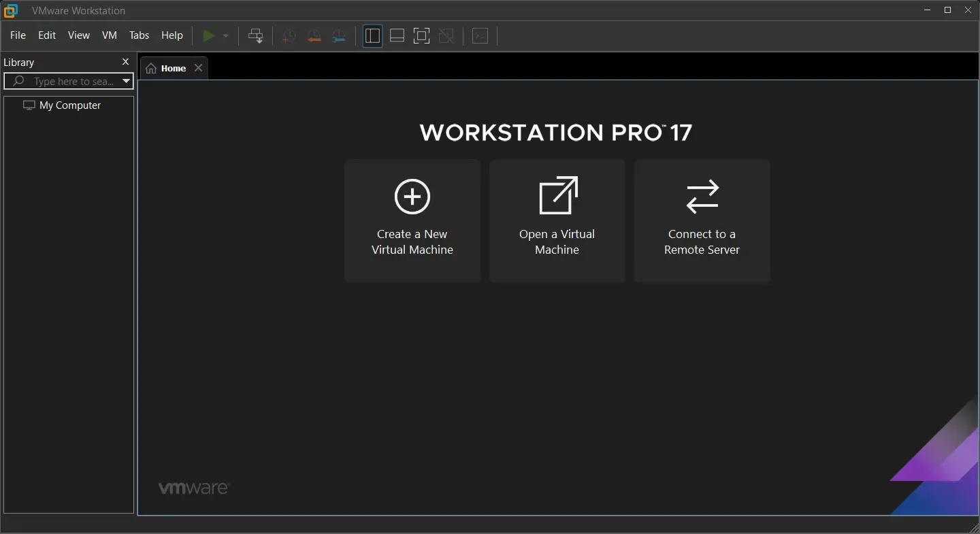
Task: Click the VMware Workstation icon in the title bar
Action: tap(10, 10)
